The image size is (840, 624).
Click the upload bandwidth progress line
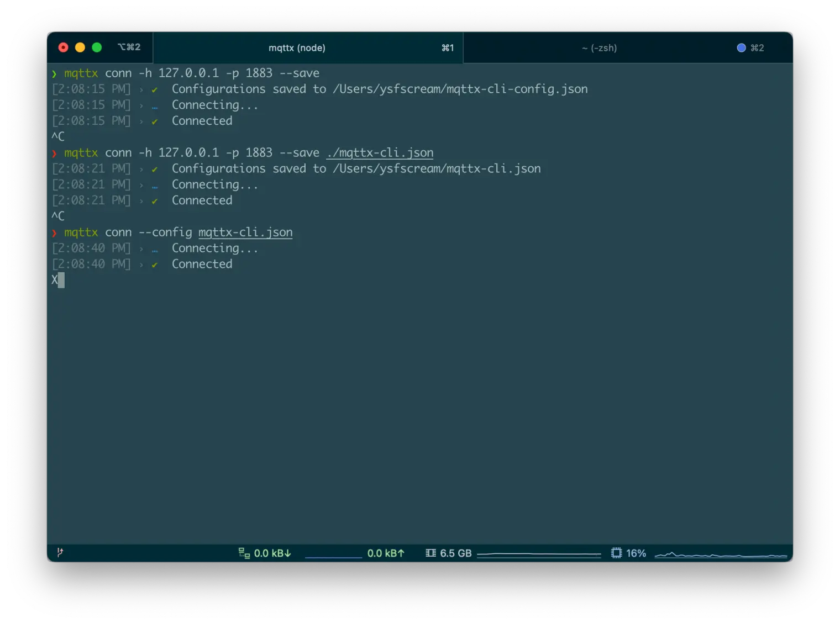[x=333, y=557]
